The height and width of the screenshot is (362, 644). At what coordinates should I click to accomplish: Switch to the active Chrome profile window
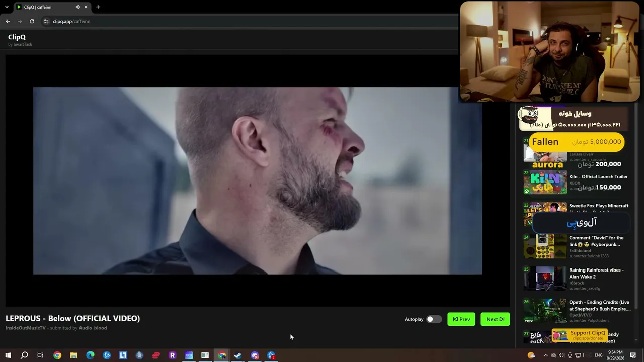(x=221, y=355)
